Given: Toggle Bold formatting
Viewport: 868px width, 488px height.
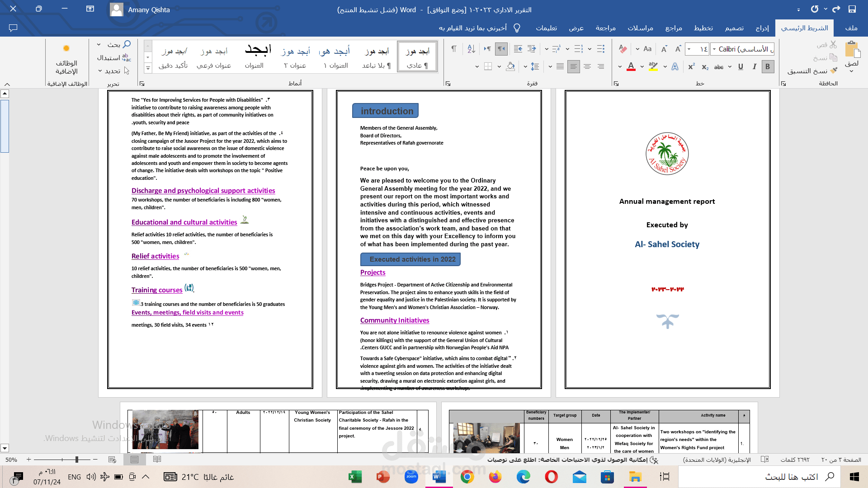Looking at the screenshot, I should pyautogui.click(x=767, y=67).
